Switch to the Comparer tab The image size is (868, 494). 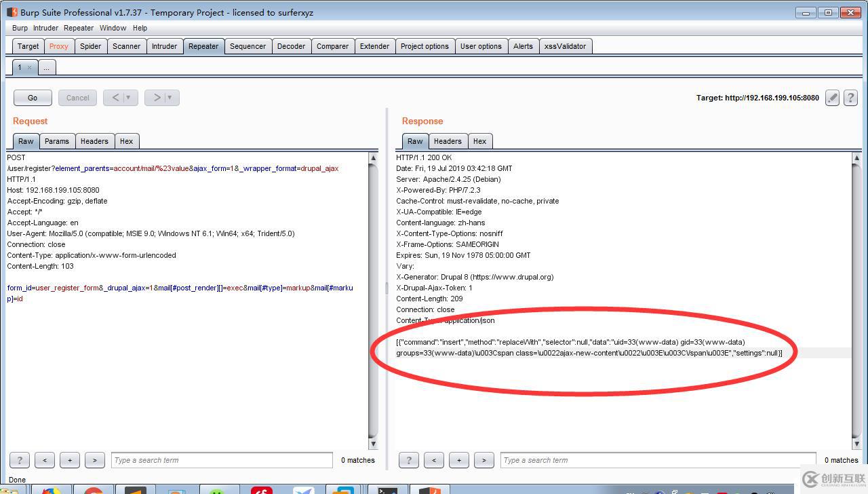tap(332, 46)
